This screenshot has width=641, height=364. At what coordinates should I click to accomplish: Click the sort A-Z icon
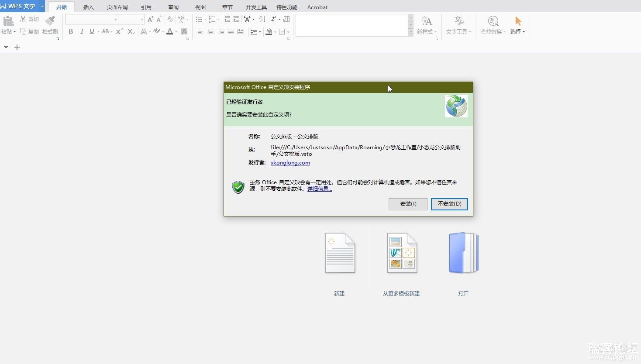tap(262, 19)
